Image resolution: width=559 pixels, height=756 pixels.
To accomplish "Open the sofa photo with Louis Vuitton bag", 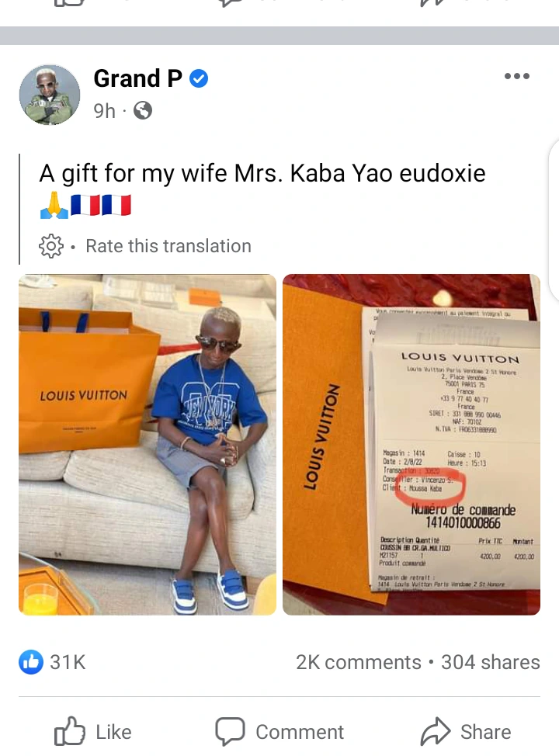I will tap(148, 445).
